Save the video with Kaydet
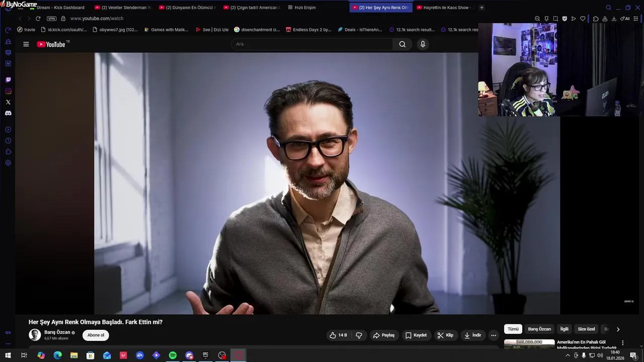Screen dimensions: 644x362 [416, 335]
